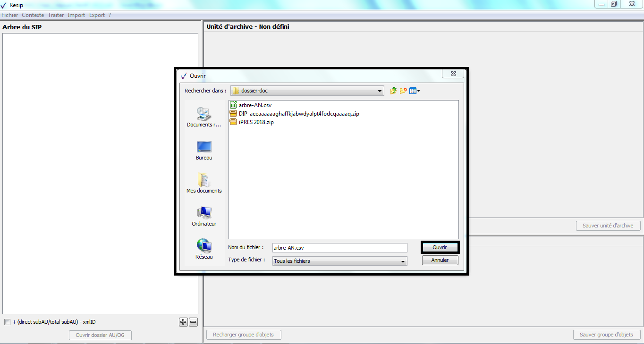Click the create new folder icon
This screenshot has height=344, width=644.
click(403, 91)
